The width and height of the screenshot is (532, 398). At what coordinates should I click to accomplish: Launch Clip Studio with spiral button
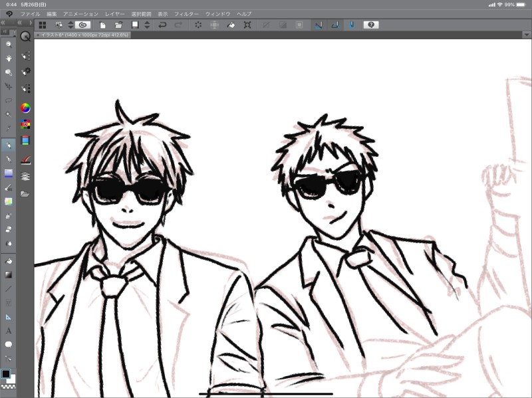click(82, 25)
